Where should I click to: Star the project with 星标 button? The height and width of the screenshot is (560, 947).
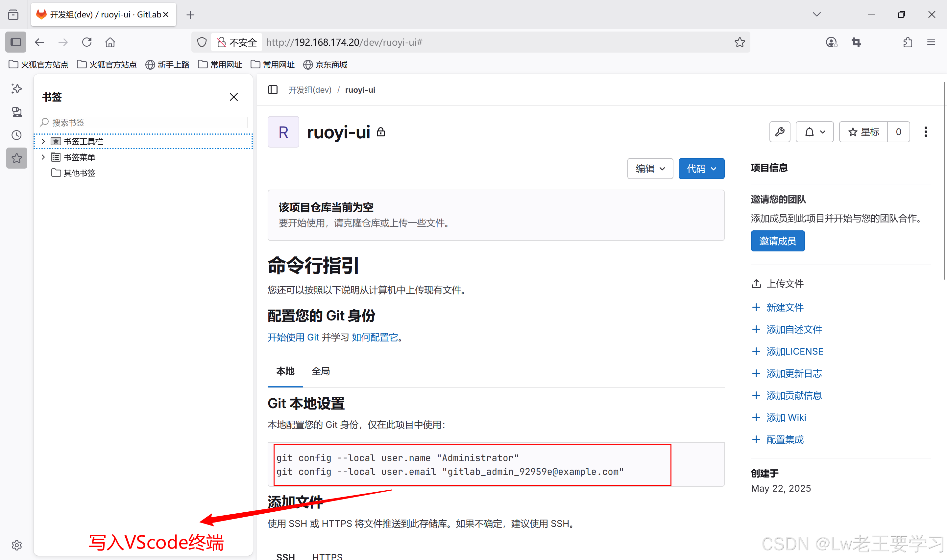click(x=863, y=132)
